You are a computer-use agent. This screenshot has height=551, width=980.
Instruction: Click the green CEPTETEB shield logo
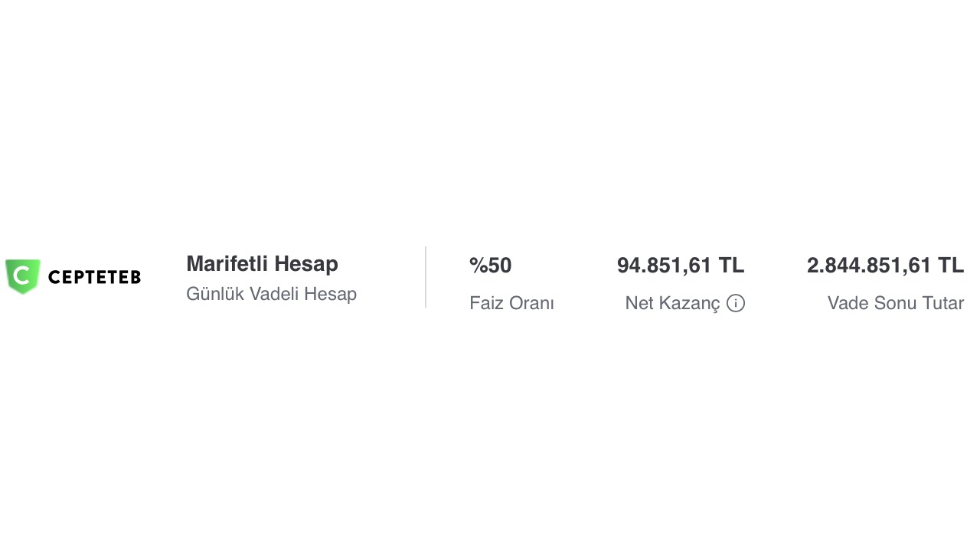22,276
